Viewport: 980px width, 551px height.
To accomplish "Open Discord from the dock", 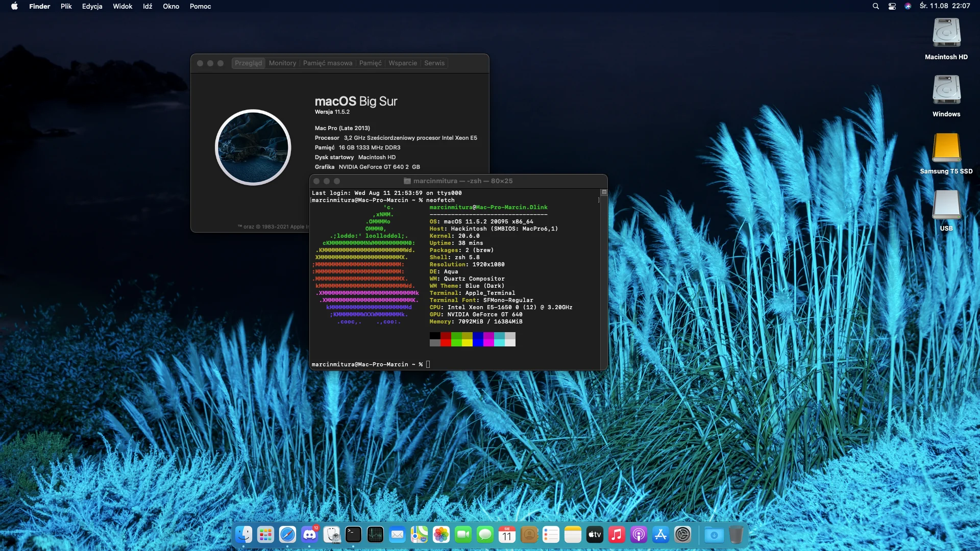I will (309, 535).
